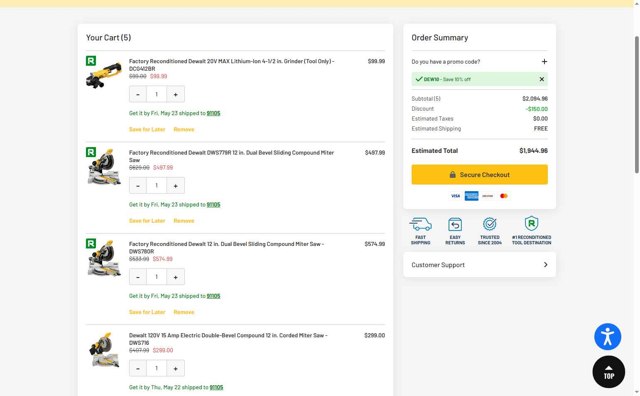The width and height of the screenshot is (640, 396).
Task: Click the Discount value -$150.00
Action: point(537,109)
